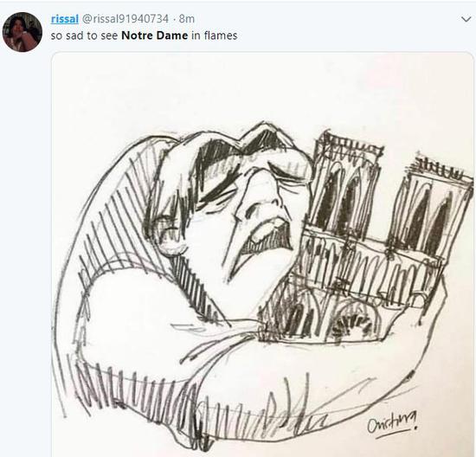Viewport: 476px width, 457px height.
Task: Open the attached pencil sketch image
Action: [262, 254]
